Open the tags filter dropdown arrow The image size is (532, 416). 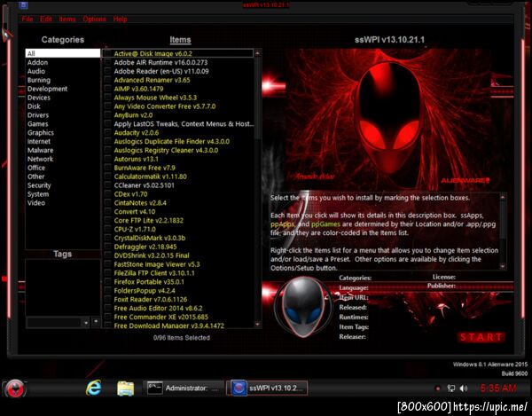(x=86, y=322)
